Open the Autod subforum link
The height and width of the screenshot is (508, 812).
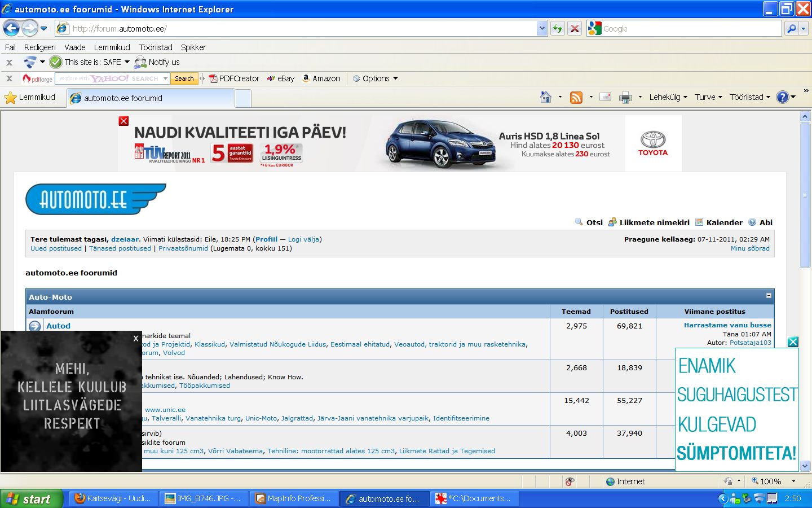click(58, 326)
